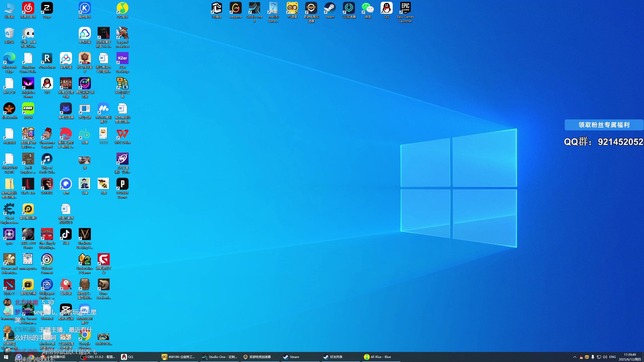Open the PIONER Demo icon

click(x=122, y=188)
